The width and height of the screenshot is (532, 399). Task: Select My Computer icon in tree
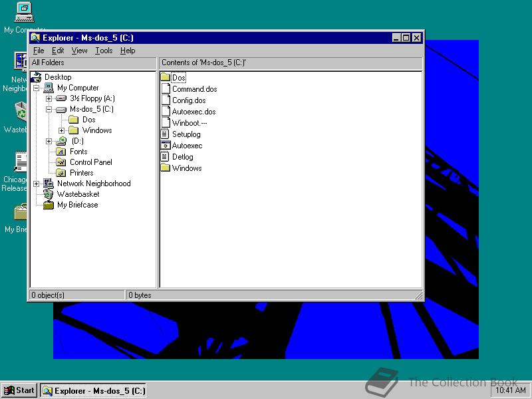coord(49,88)
